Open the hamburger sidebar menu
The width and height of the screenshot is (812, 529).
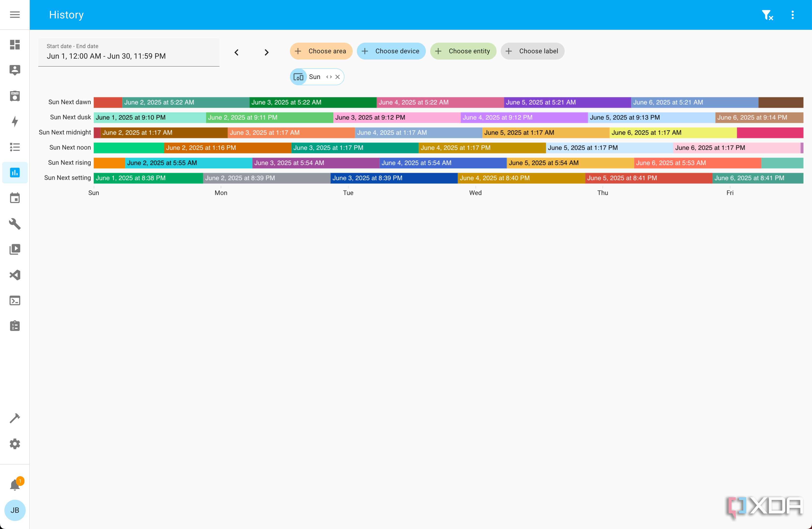click(15, 15)
